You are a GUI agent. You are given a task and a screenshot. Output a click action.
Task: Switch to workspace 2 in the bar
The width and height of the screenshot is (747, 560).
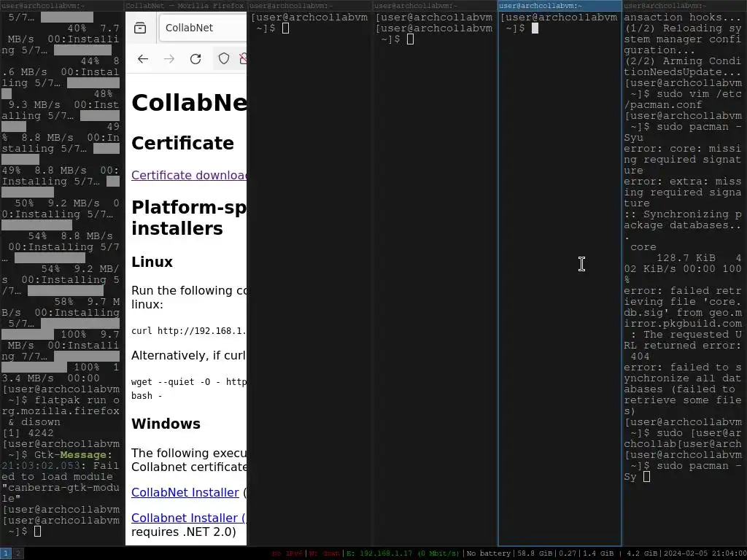tap(18, 553)
